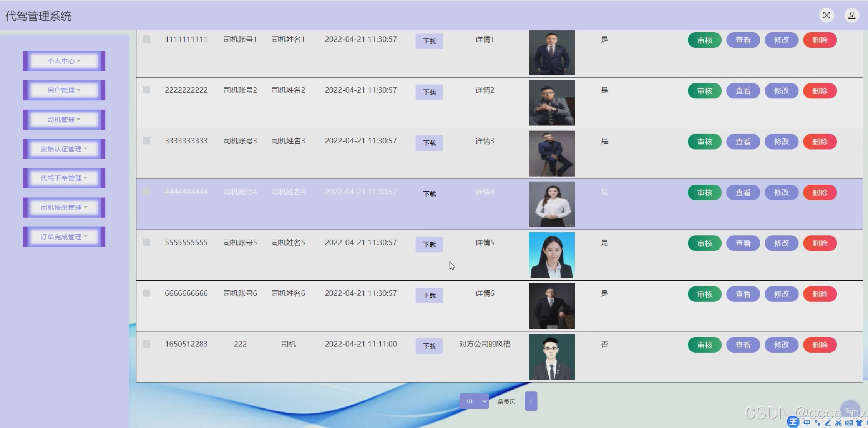
Task: Expand the 个人中心 sidebar menu
Action: point(64,61)
